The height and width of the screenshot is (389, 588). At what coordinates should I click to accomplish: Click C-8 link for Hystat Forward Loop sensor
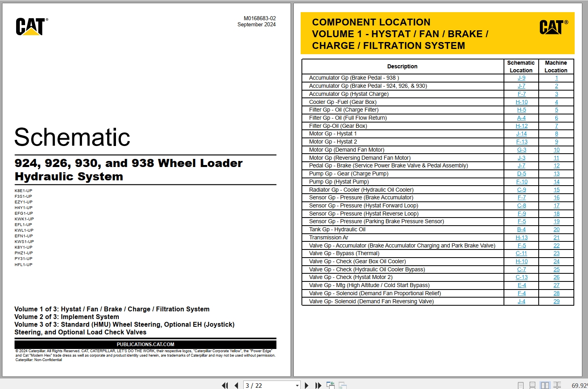coord(522,205)
